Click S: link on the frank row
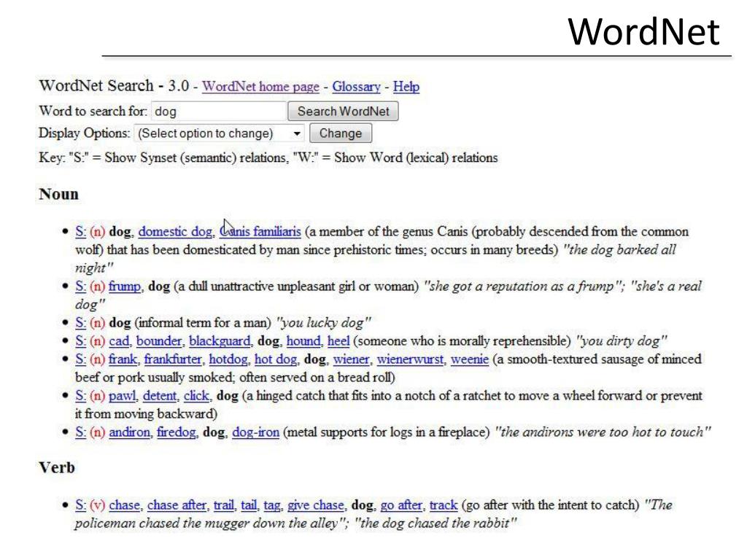Viewport: 747px width, 560px height. pyautogui.click(x=80, y=359)
